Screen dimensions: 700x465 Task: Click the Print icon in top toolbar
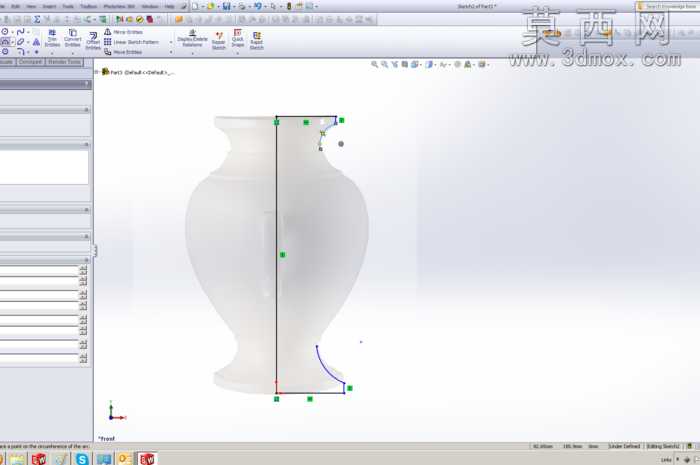coord(242,6)
